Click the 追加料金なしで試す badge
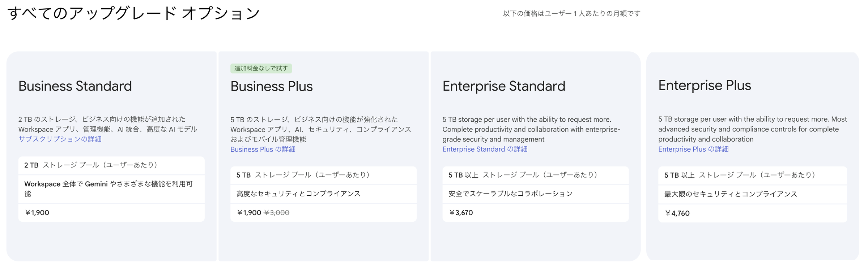Image resolution: width=868 pixels, height=265 pixels. [261, 68]
